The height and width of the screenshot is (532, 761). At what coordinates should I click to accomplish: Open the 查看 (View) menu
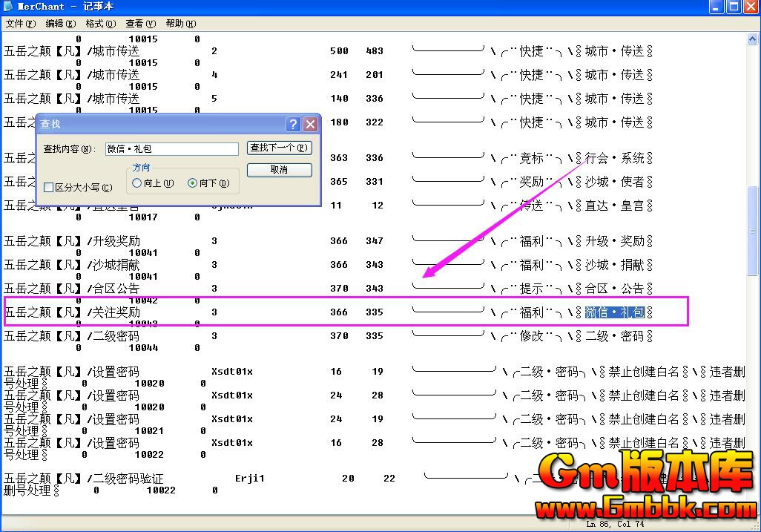140,24
